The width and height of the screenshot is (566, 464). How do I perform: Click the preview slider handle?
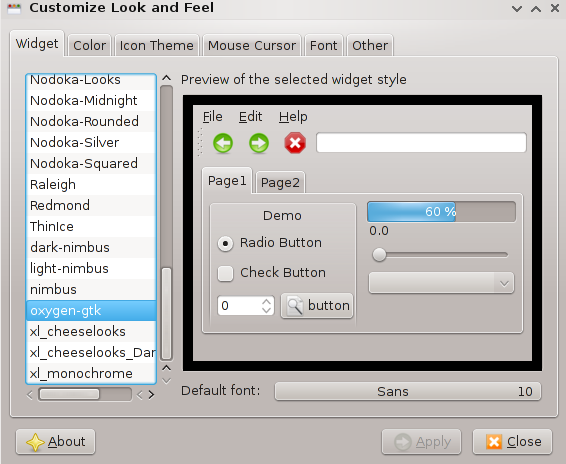point(379,255)
